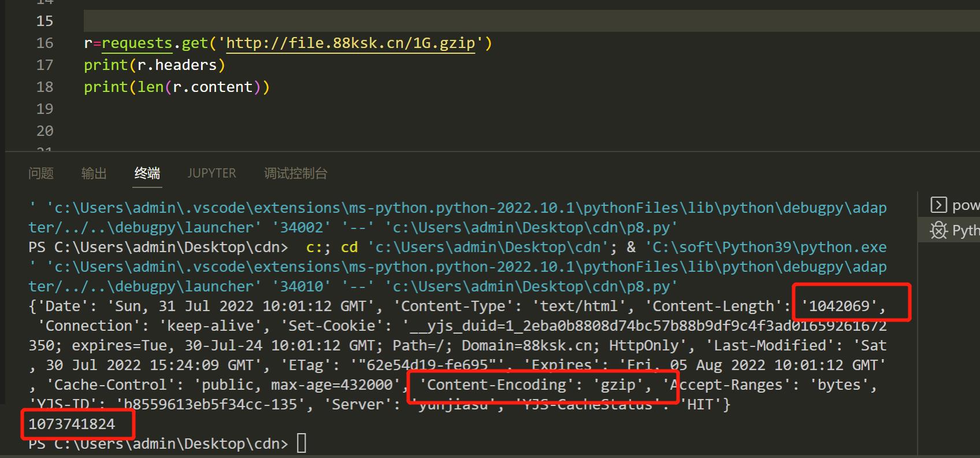Select the 终端 terminal tab
Image resolution: width=980 pixels, height=458 pixels.
point(147,173)
